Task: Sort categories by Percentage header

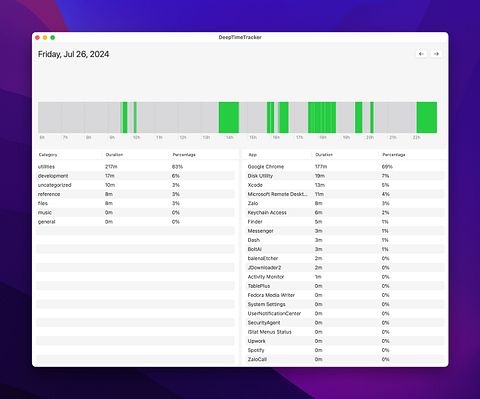Action: (184, 155)
